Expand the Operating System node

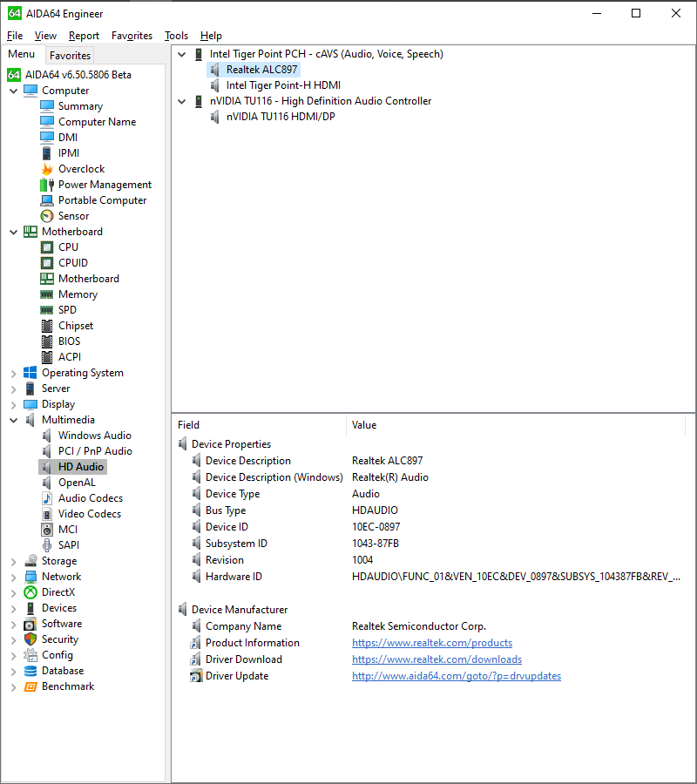coord(13,373)
